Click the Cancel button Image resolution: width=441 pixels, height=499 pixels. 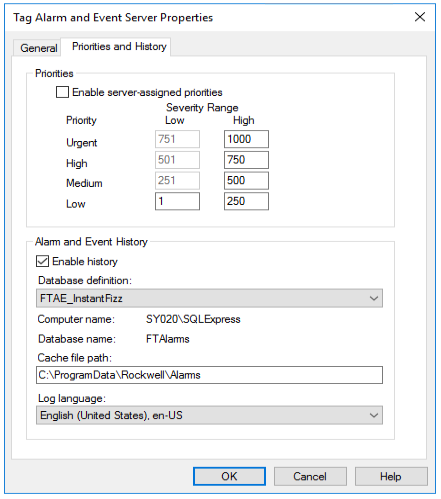click(310, 476)
